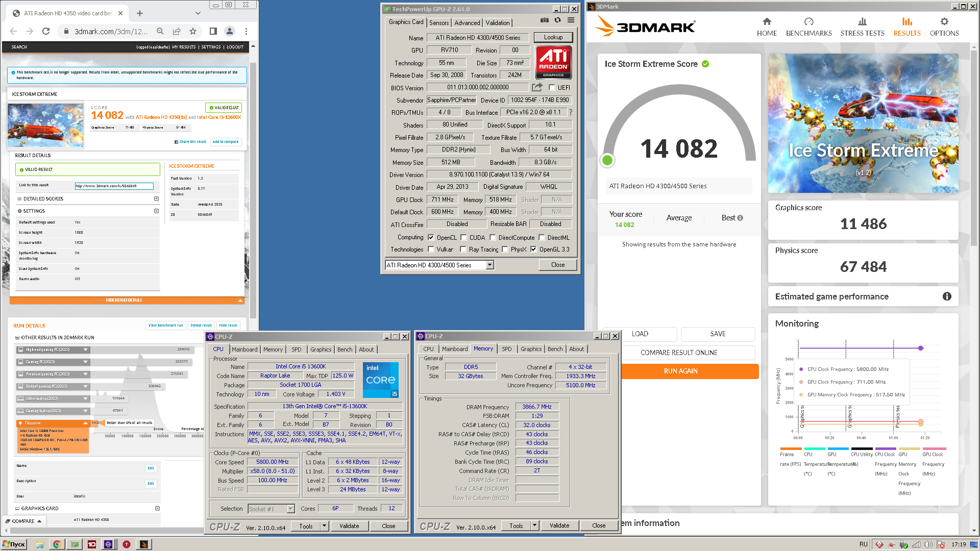Expand the GRAPHICS CARD section
Viewport: 980px width, 551px height.
pos(157,509)
